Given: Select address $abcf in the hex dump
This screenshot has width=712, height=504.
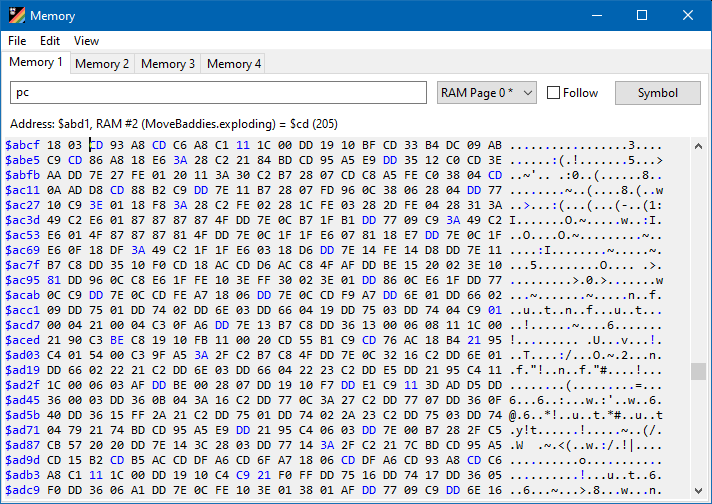Looking at the screenshot, I should pos(22,146).
